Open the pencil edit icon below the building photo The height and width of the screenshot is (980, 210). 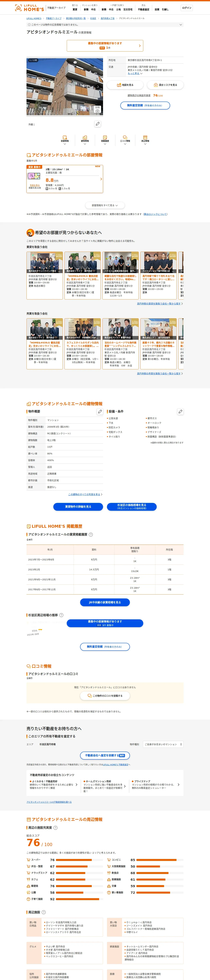(x=98, y=124)
